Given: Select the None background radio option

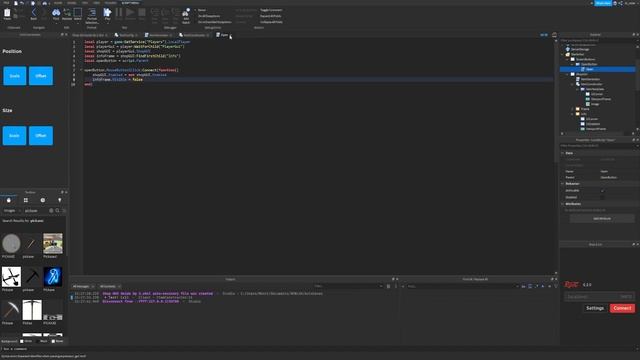Looking at the screenshot, I should point(53,341).
